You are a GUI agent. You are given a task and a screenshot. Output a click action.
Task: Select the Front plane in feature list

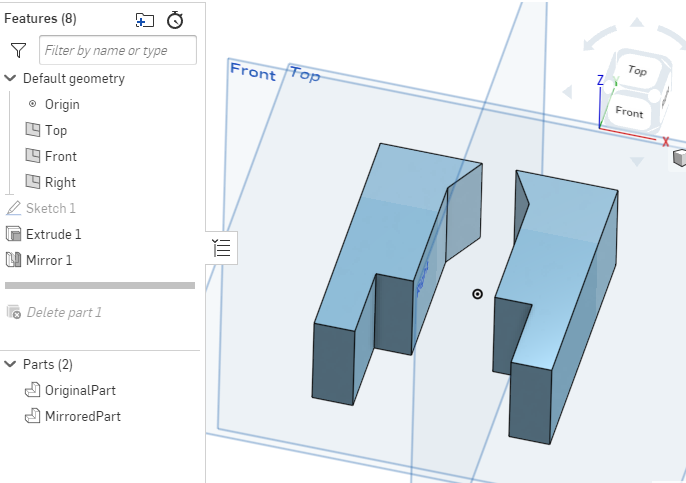coord(60,156)
